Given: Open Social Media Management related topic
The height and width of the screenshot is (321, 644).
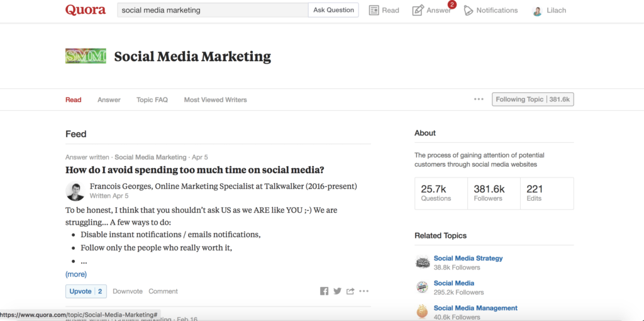Looking at the screenshot, I should click(x=475, y=308).
